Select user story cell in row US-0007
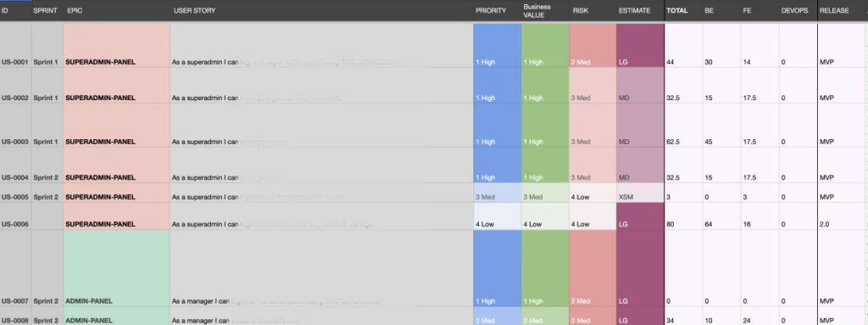This screenshot has height=325, width=868. click(x=321, y=268)
